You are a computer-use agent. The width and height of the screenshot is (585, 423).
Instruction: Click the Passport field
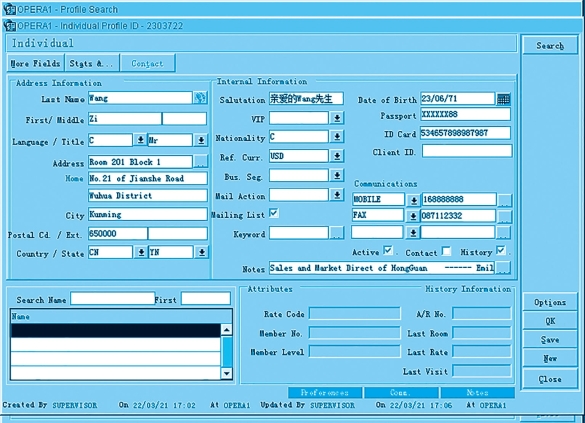click(465, 114)
